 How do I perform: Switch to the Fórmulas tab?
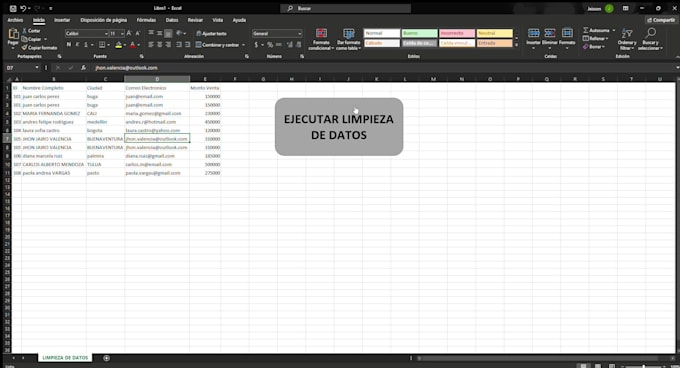(x=146, y=20)
